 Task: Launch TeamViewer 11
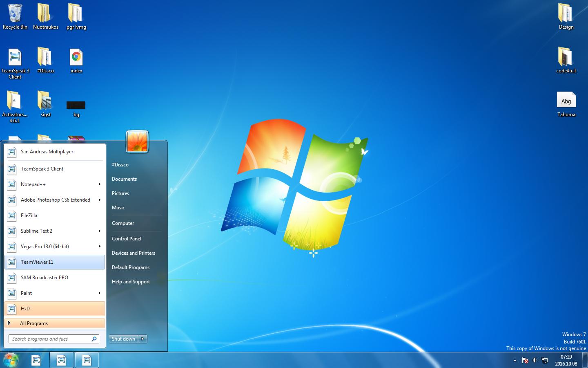pyautogui.click(x=55, y=262)
